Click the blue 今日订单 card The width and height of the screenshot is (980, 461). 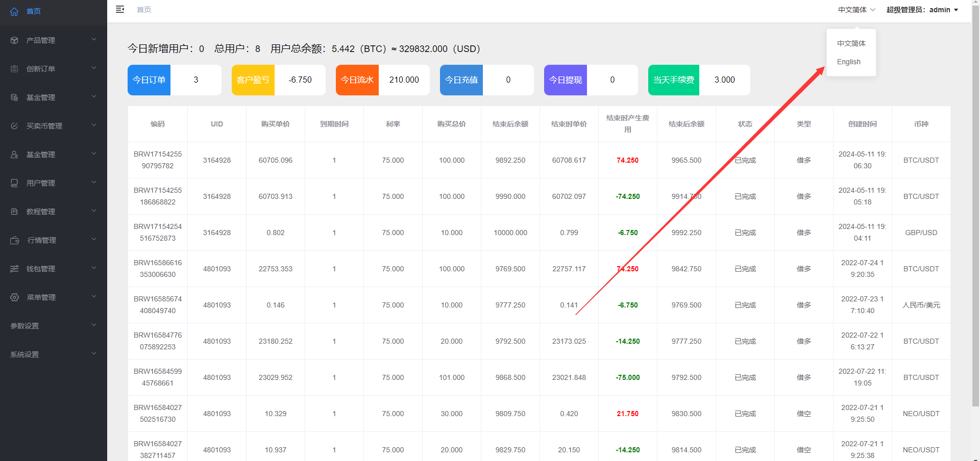(x=149, y=80)
